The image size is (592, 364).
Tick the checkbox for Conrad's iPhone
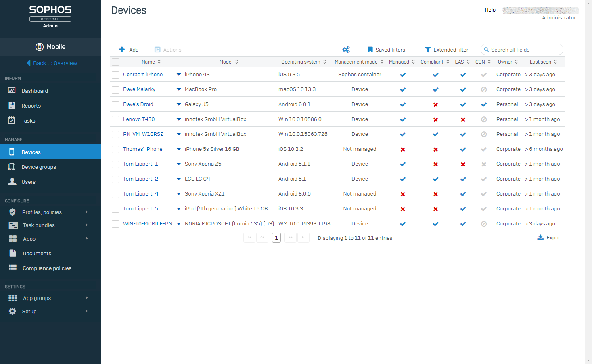[115, 75]
